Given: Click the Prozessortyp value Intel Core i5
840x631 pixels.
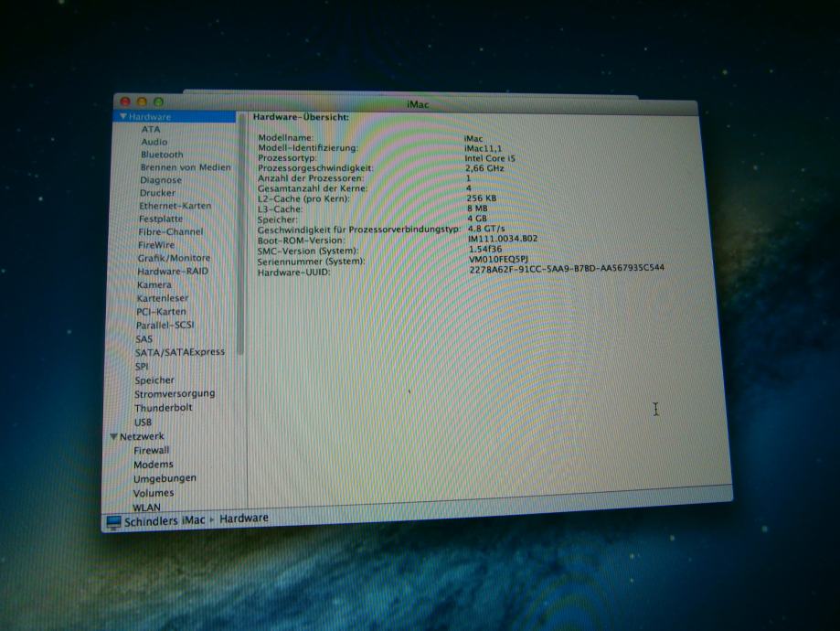Looking at the screenshot, I should pyautogui.click(x=490, y=159).
